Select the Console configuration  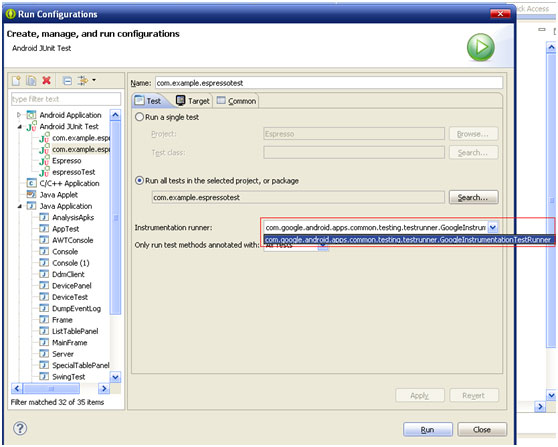65,252
